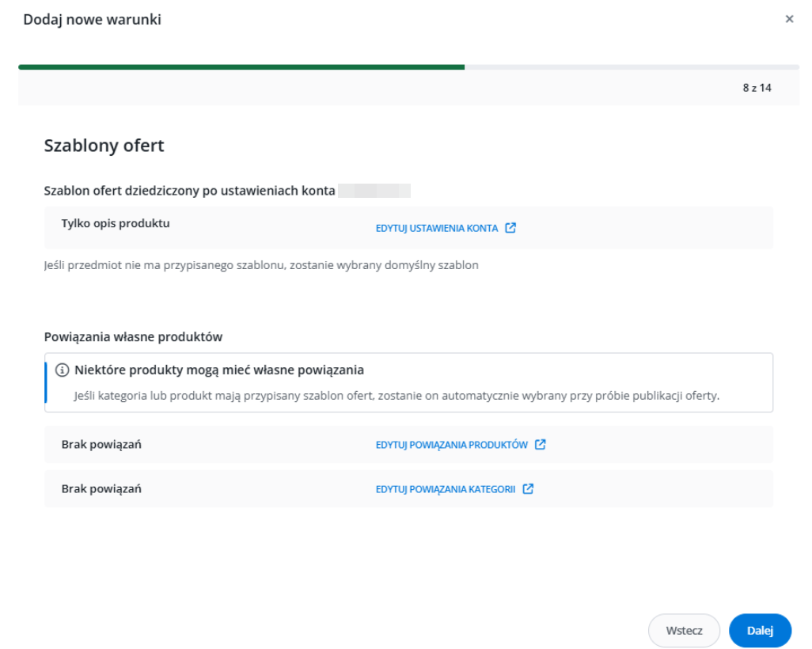Open the Edytuj powiązania kategorii link
This screenshot has width=812, height=649.
[x=445, y=489]
